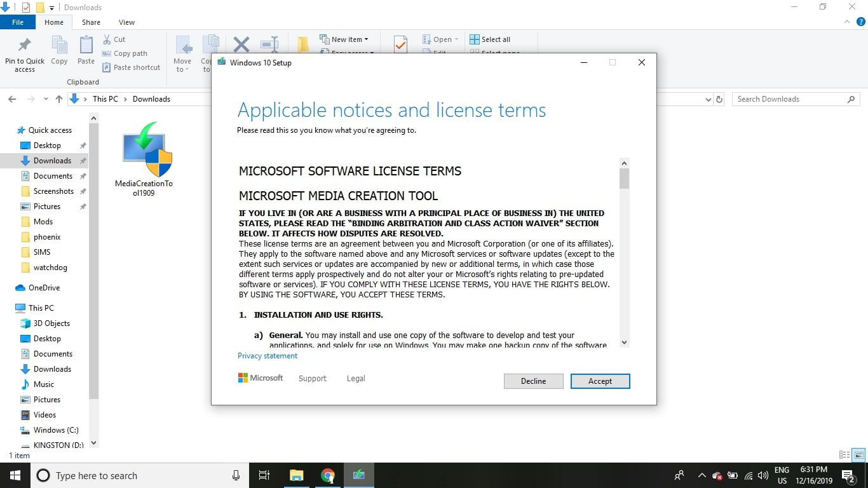
Task: Open the Windows Start menu
Action: tap(15, 475)
